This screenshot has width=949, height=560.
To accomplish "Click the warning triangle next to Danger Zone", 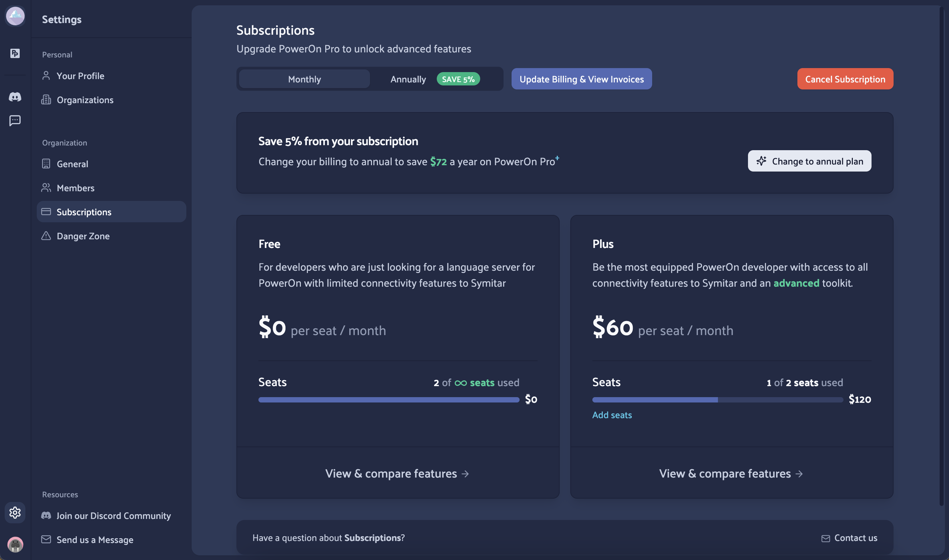I will [46, 236].
